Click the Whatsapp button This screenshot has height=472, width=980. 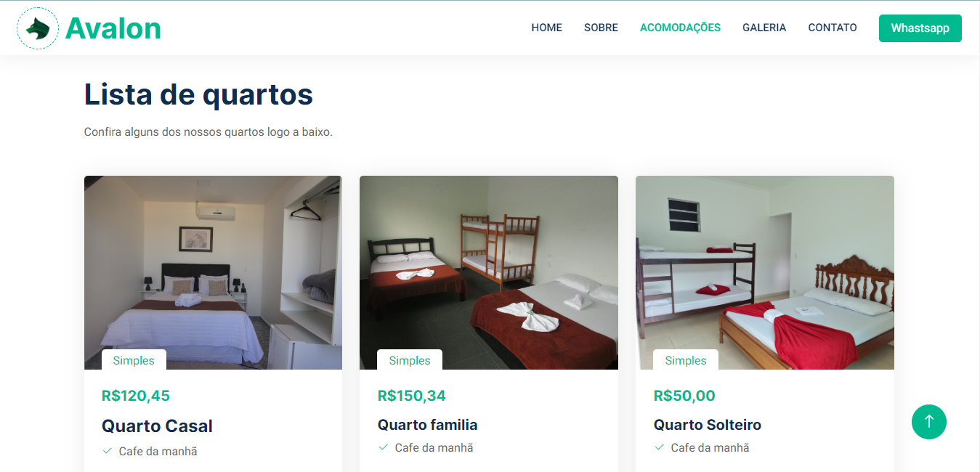pos(920,28)
